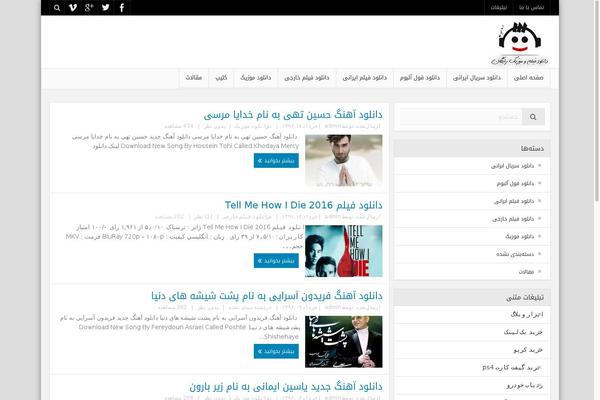This screenshot has height=400, width=600.
Task: Select sidebar category دانلود فیلم خارجی
Action: (x=513, y=219)
